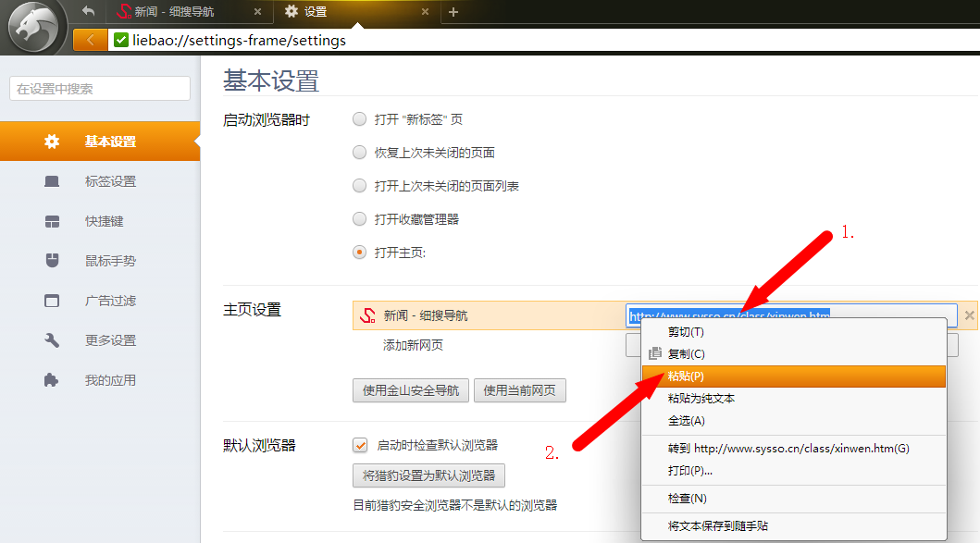Choose 全选(A) from context menu

click(794, 421)
